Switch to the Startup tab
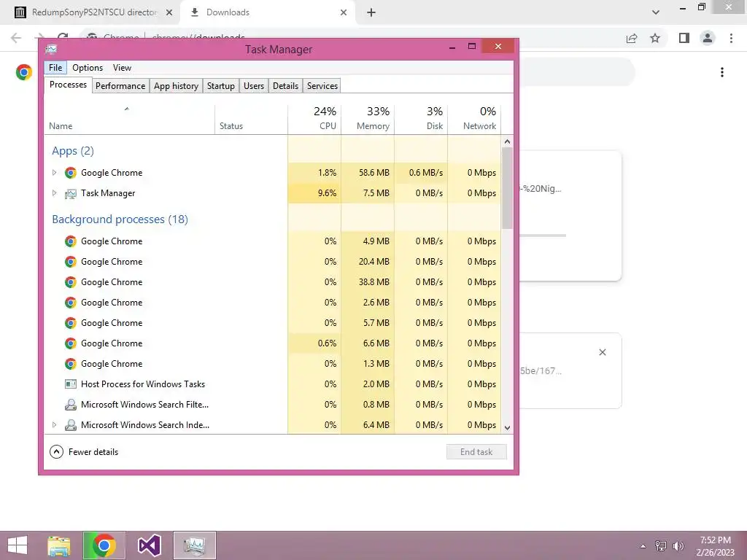Viewport: 747px width, 560px height. tap(220, 86)
